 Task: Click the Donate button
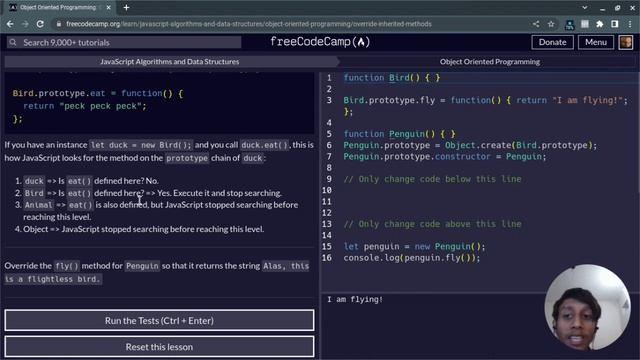click(x=552, y=42)
